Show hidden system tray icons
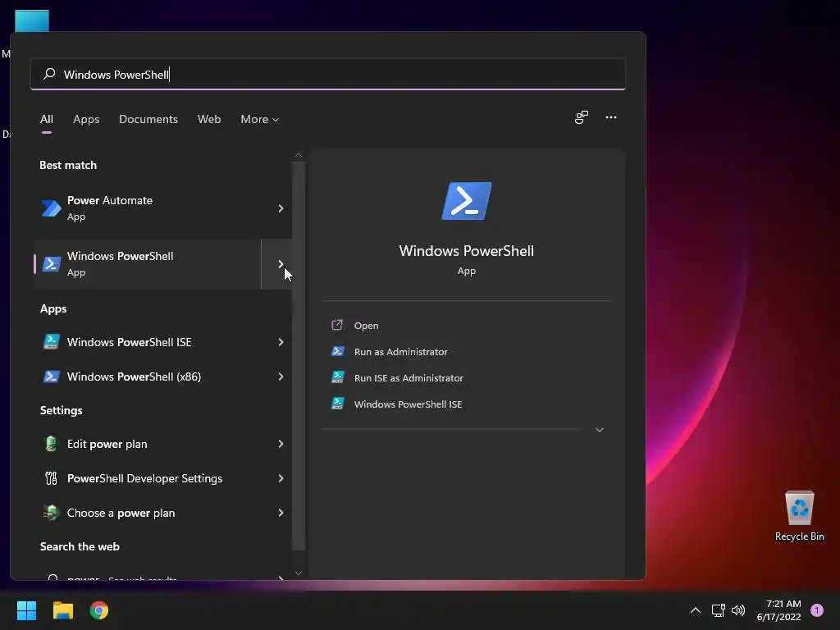 click(x=696, y=610)
